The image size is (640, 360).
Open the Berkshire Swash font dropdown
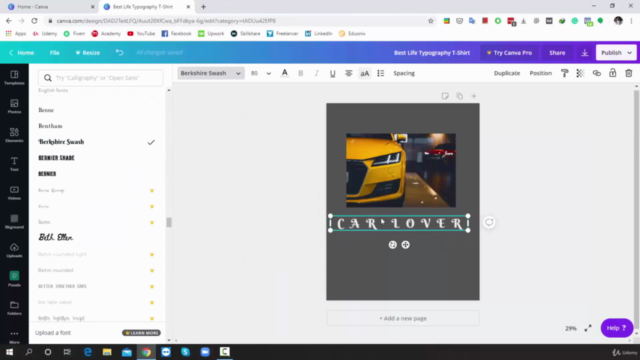211,73
